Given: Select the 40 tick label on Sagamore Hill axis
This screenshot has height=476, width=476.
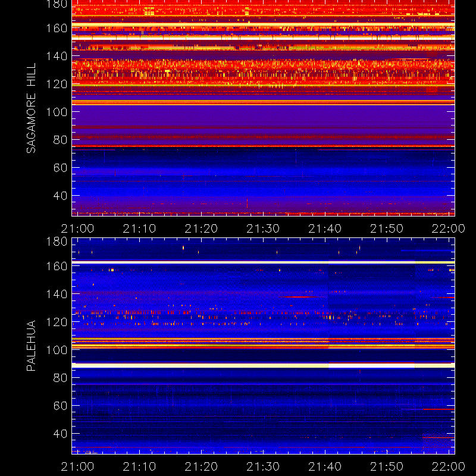Looking at the screenshot, I should click(60, 196).
